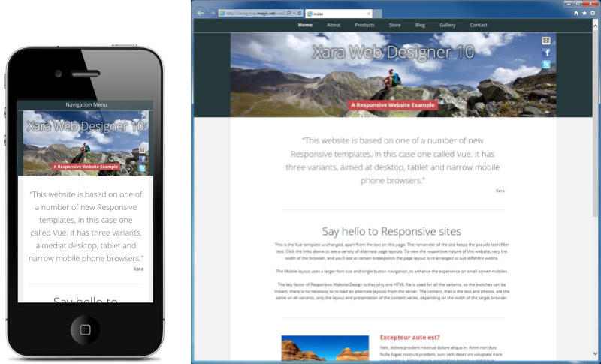
Task: Click the 'Excepteur aute est?' heading link
Action: click(x=409, y=338)
